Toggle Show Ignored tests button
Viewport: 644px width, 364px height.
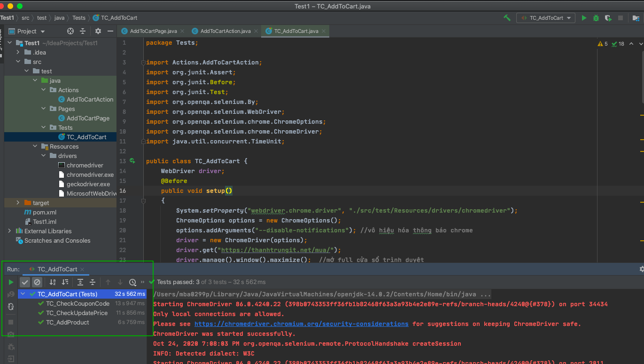tap(37, 282)
